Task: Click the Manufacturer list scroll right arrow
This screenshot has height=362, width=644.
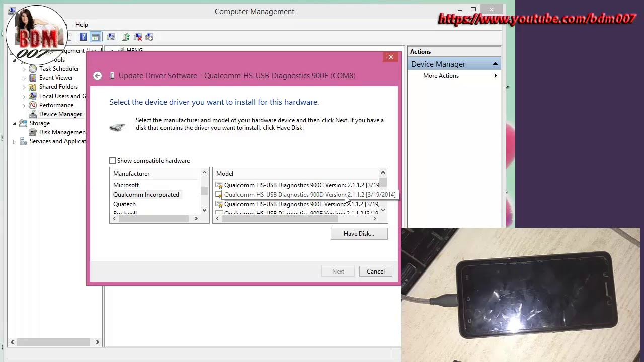Action: 196,218
